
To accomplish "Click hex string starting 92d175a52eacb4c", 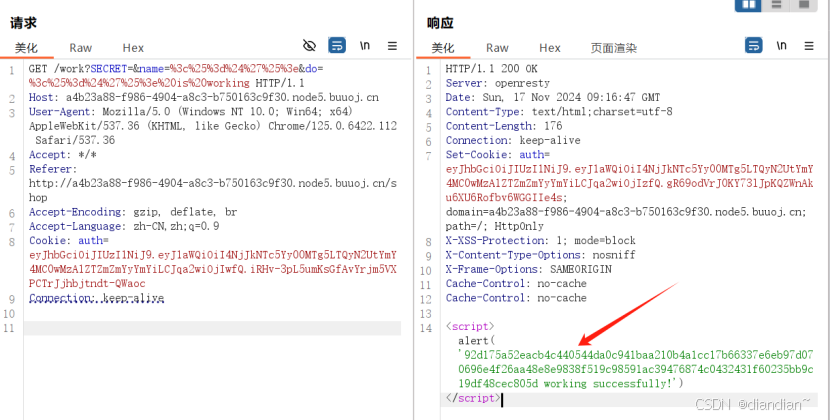I will pyautogui.click(x=636, y=369).
